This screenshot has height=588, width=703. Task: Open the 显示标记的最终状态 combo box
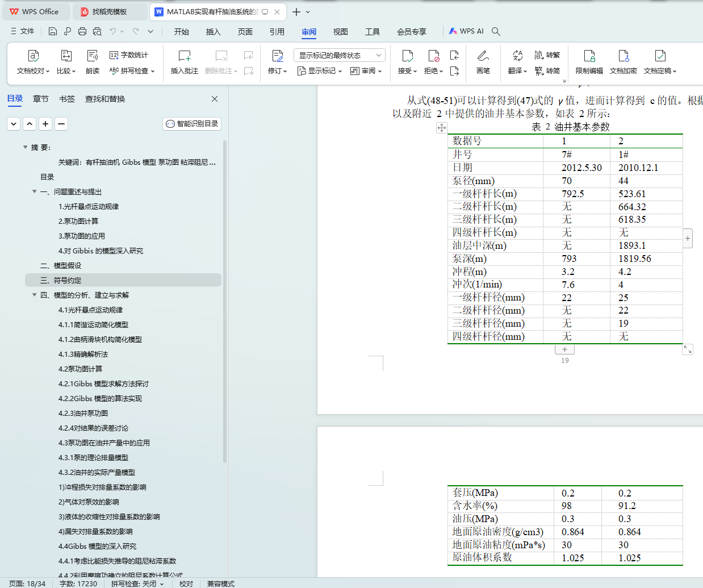[x=340, y=55]
